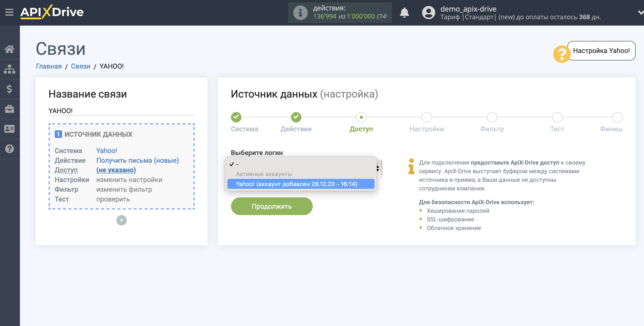This screenshot has width=644, height=326.
Task: Click the Система step checkmark
Action: (x=236, y=117)
